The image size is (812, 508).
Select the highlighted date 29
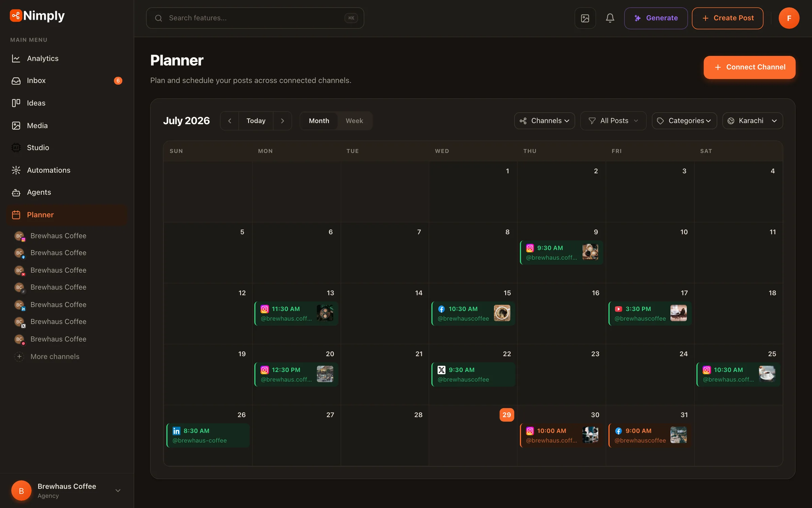pos(506,415)
